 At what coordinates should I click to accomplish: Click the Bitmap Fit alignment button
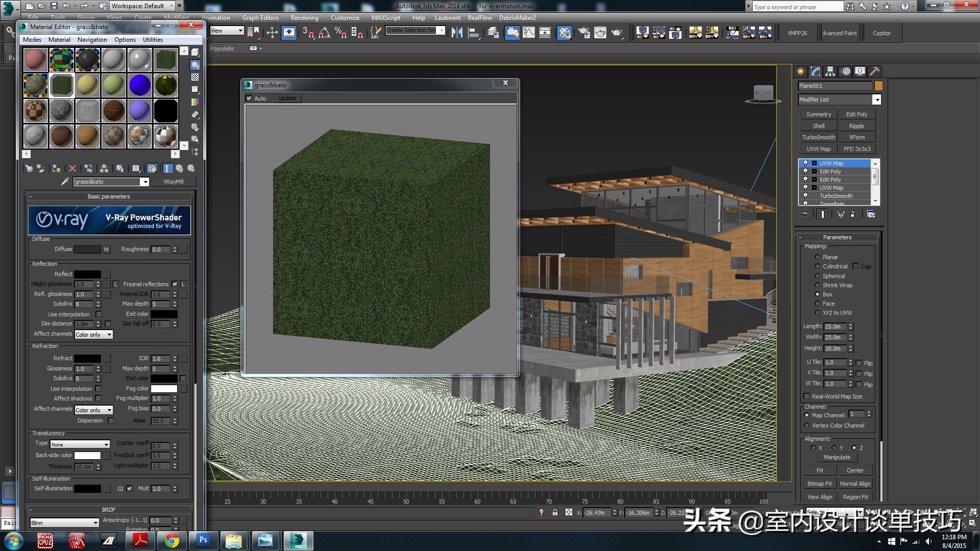pos(819,484)
